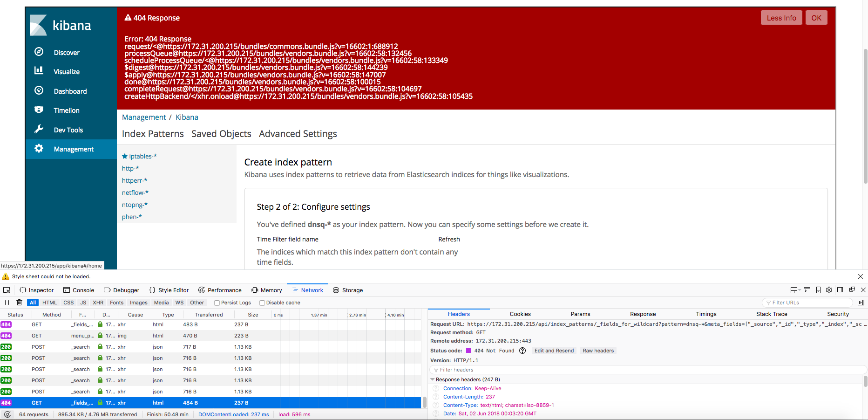Click the help icon beside Content-Length header
868x420 pixels.
436,397
